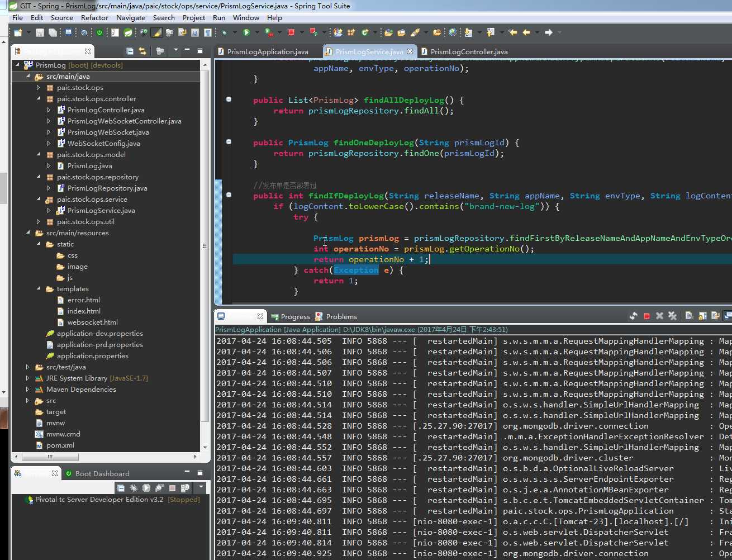Click the Save icon in the toolbar

tap(40, 32)
